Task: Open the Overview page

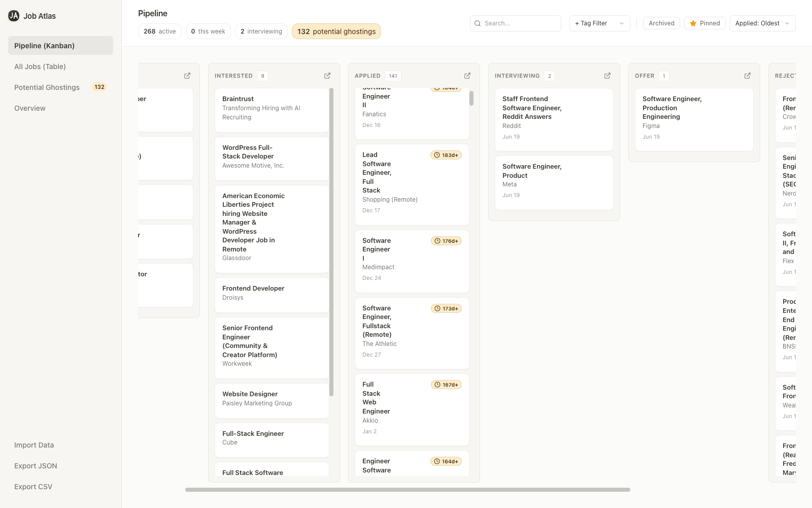Action: click(60, 108)
